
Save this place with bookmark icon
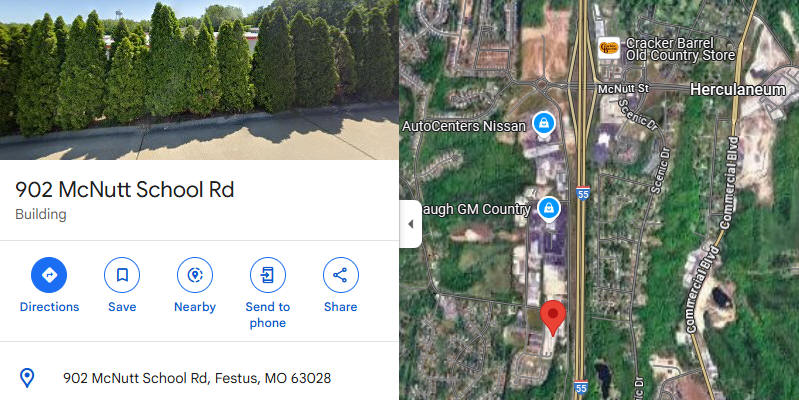pyautogui.click(x=122, y=275)
